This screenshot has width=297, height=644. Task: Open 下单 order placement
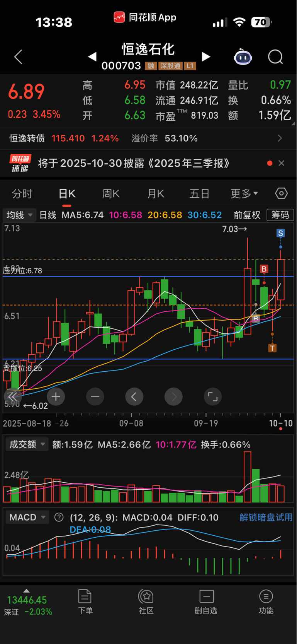(x=85, y=602)
